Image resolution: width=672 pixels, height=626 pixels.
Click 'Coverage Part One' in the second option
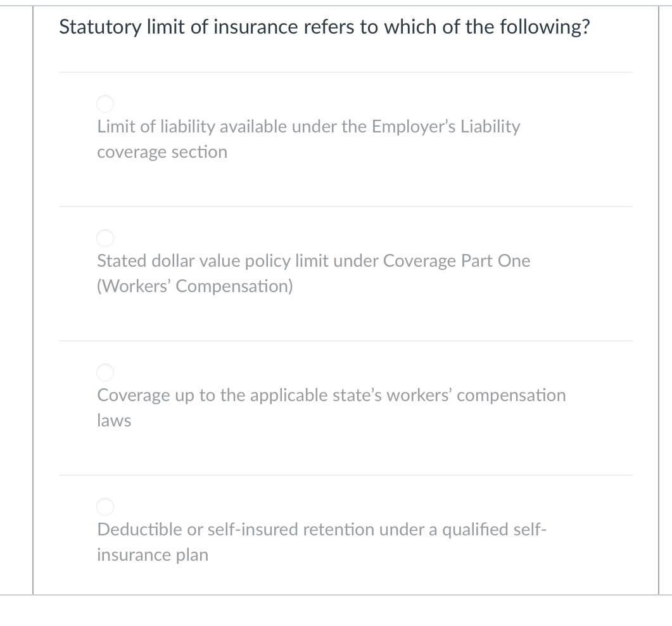pyautogui.click(x=457, y=260)
